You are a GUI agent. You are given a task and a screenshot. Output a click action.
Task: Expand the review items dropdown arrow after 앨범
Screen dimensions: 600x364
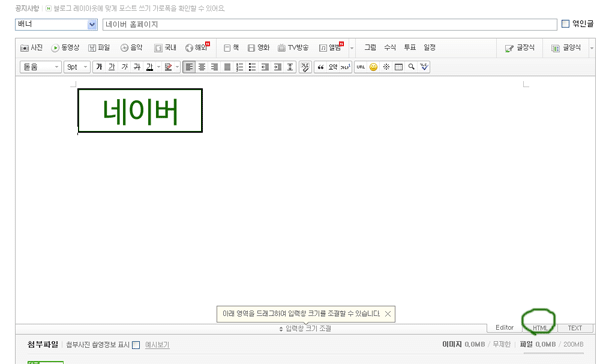pyautogui.click(x=352, y=48)
